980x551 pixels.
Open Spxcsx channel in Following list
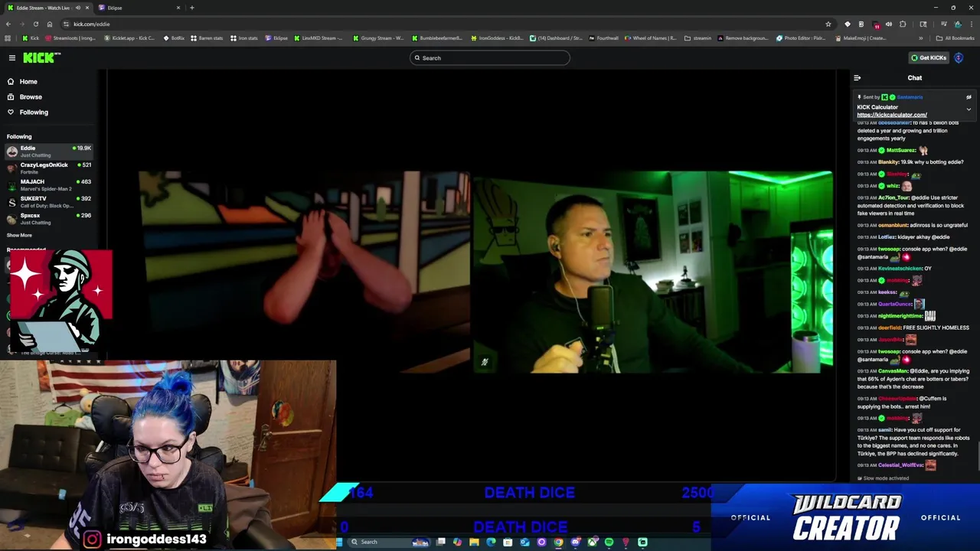point(49,219)
